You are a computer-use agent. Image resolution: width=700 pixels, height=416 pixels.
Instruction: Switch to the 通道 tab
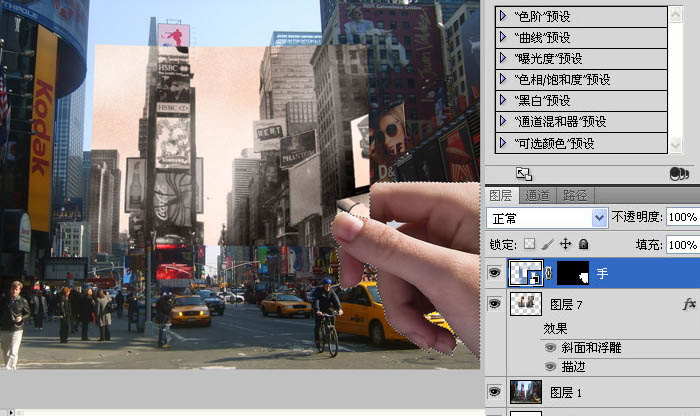tap(537, 196)
